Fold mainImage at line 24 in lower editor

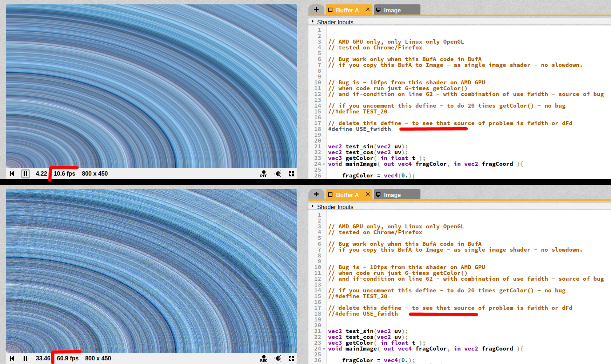point(324,349)
